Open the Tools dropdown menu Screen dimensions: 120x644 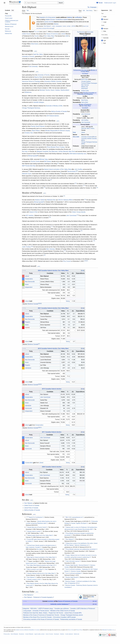[95, 11]
